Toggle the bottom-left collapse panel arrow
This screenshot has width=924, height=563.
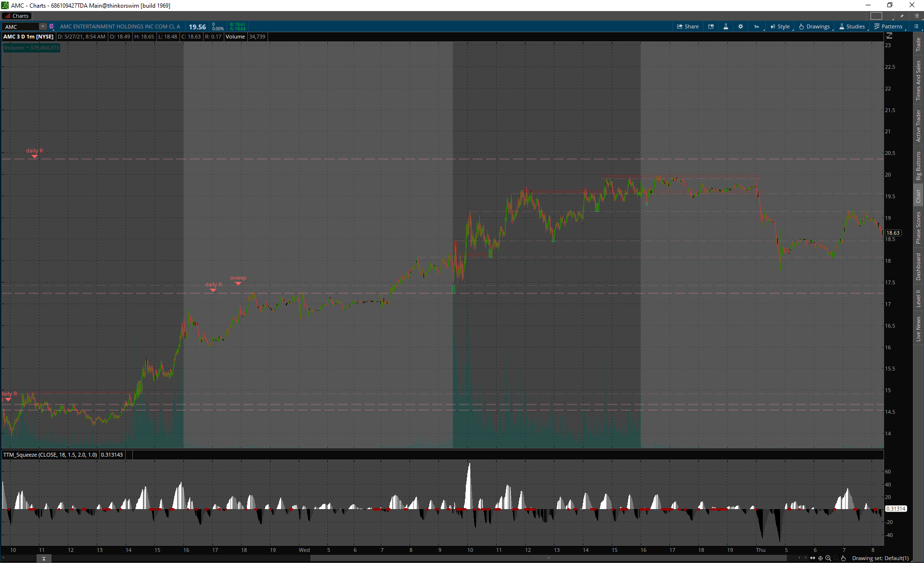[x=44, y=559]
